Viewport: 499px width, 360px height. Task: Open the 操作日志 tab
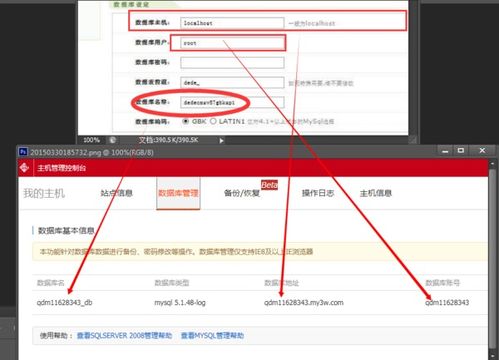click(318, 193)
